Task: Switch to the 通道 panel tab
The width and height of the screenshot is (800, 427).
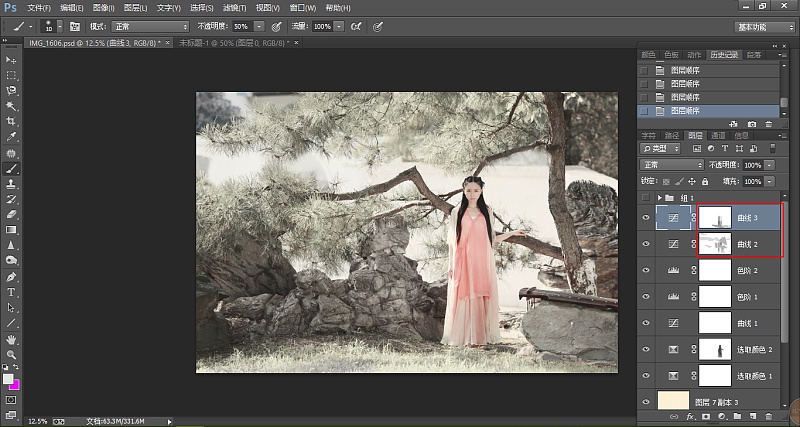Action: pyautogui.click(x=718, y=135)
